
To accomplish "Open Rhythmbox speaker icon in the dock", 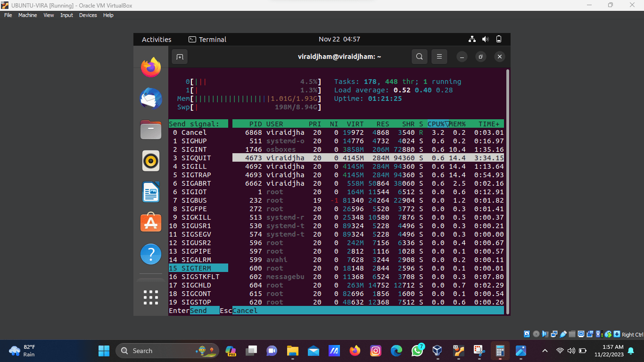I will click(x=151, y=161).
